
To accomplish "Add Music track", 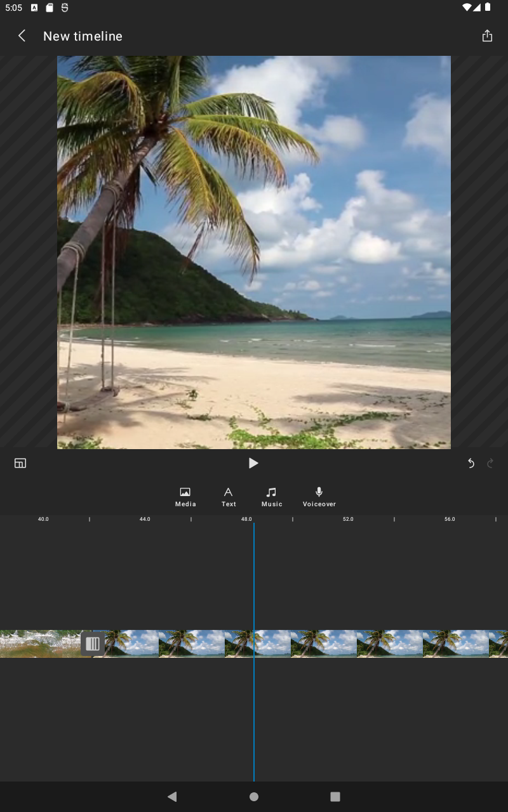I will (x=272, y=497).
